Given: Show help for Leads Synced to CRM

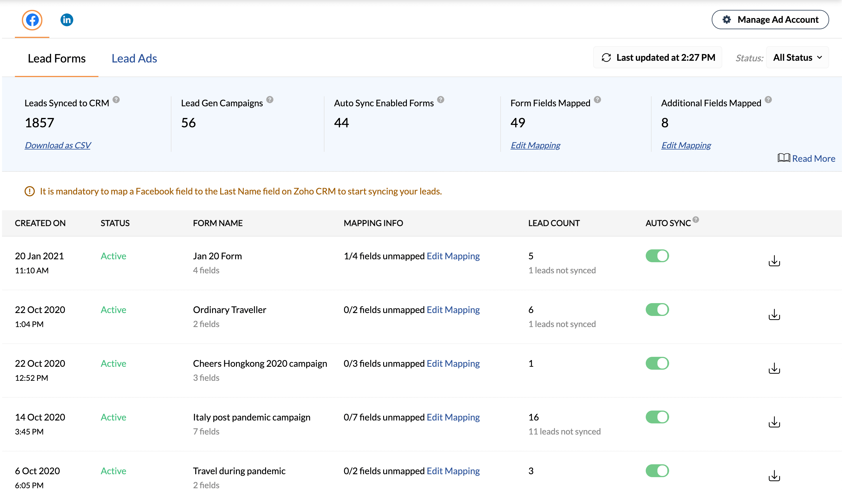Looking at the screenshot, I should click(x=116, y=100).
